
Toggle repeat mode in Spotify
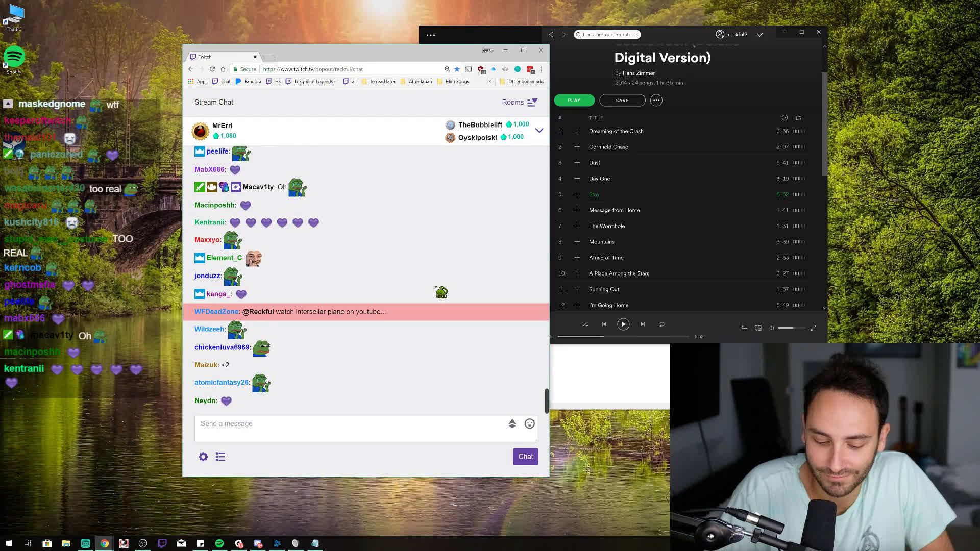661,324
